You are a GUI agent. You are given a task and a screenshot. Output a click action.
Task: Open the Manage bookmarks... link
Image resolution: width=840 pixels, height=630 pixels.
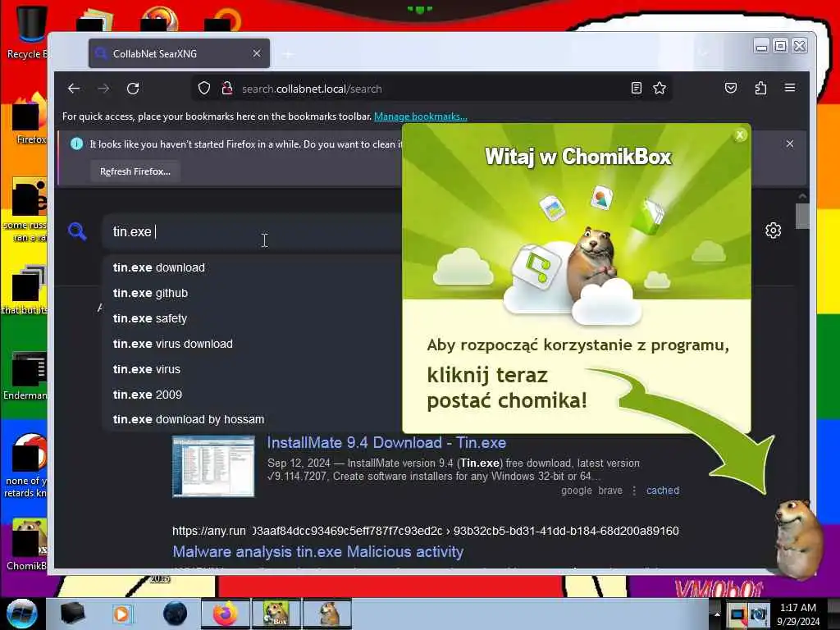pos(421,116)
